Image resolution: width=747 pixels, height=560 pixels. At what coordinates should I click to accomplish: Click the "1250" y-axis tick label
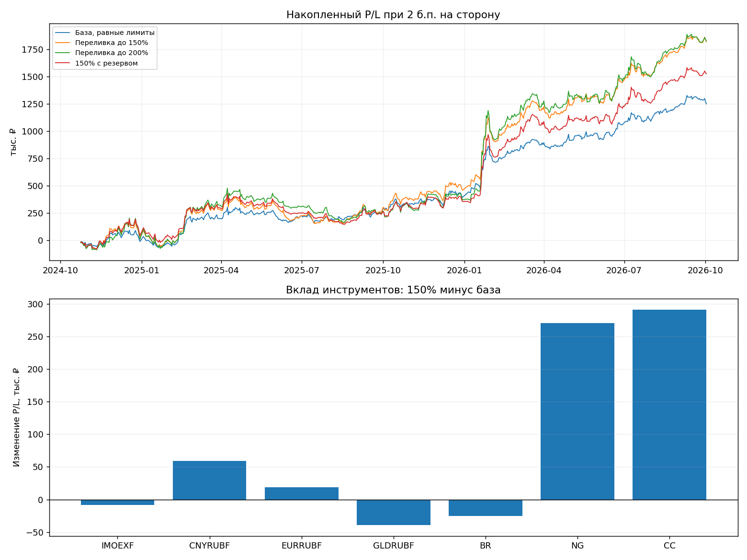click(x=32, y=104)
